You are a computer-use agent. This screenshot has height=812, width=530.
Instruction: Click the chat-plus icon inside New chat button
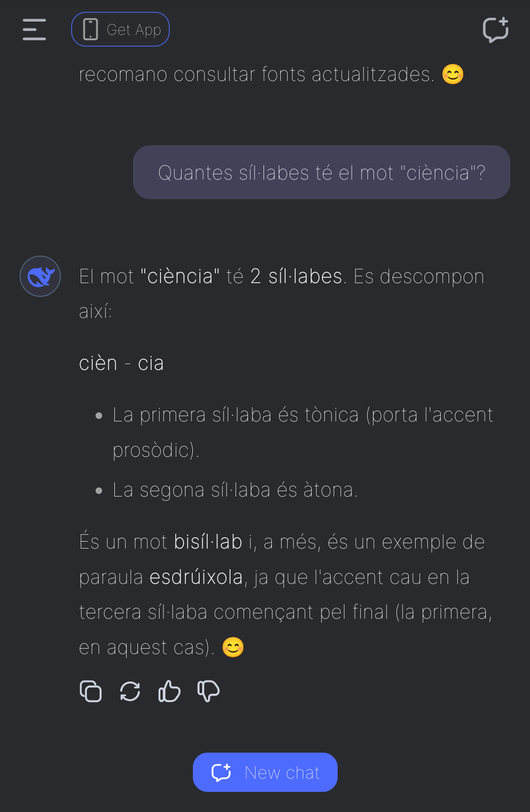coord(221,772)
